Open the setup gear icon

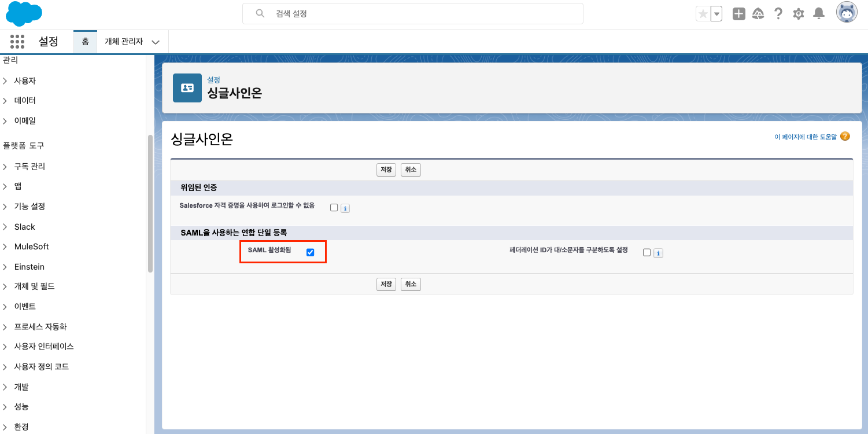coord(799,14)
